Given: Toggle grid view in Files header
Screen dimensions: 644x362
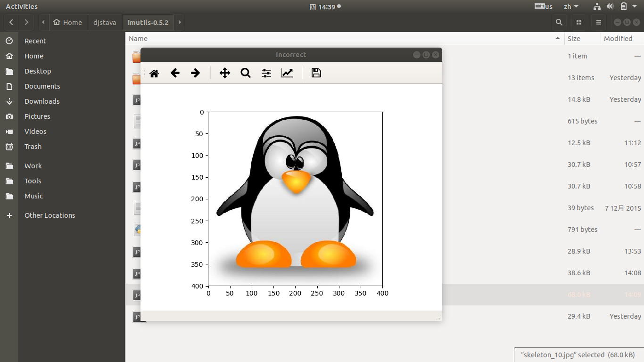Looking at the screenshot, I should click(x=579, y=22).
